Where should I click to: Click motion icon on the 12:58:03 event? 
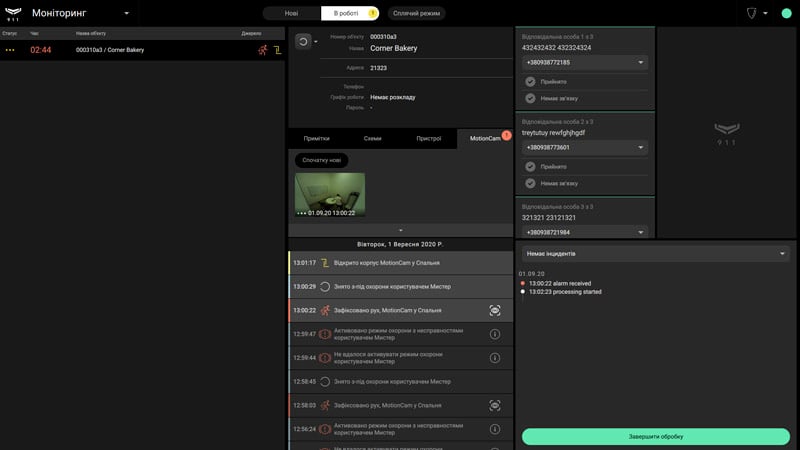click(x=325, y=405)
